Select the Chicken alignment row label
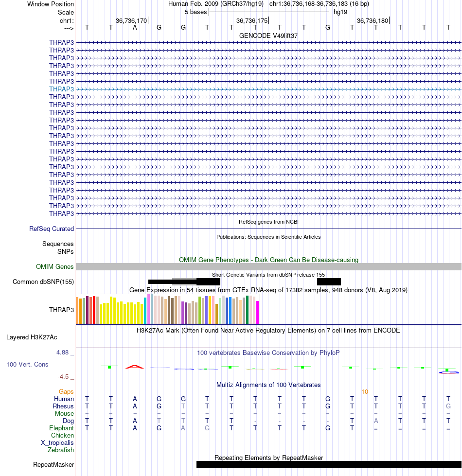The image size is (462, 476). click(x=62, y=435)
